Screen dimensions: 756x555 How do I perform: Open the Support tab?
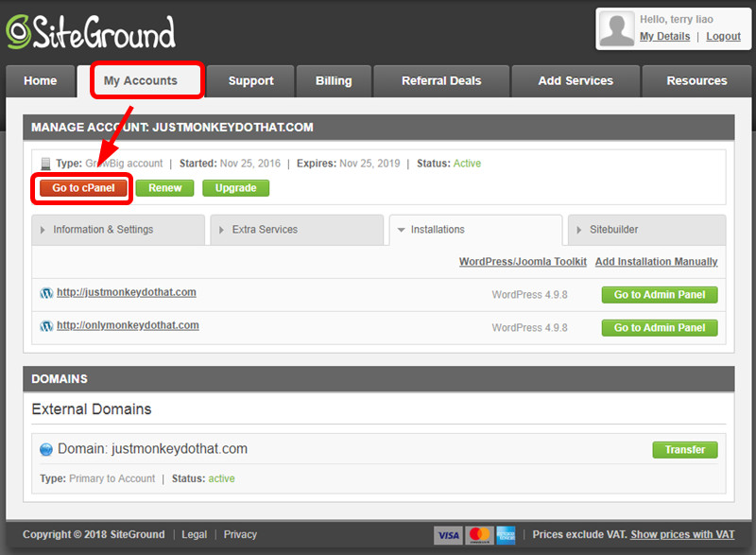pyautogui.click(x=250, y=81)
